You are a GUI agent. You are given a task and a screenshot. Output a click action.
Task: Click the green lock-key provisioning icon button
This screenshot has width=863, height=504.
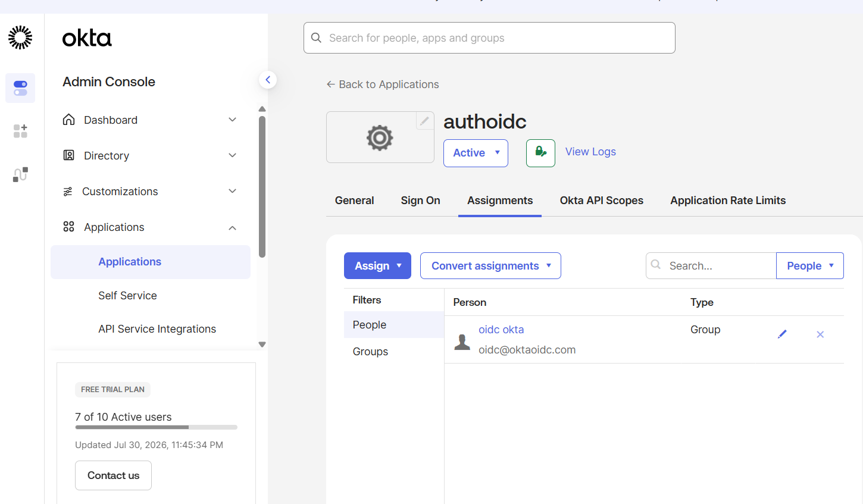[x=540, y=153]
